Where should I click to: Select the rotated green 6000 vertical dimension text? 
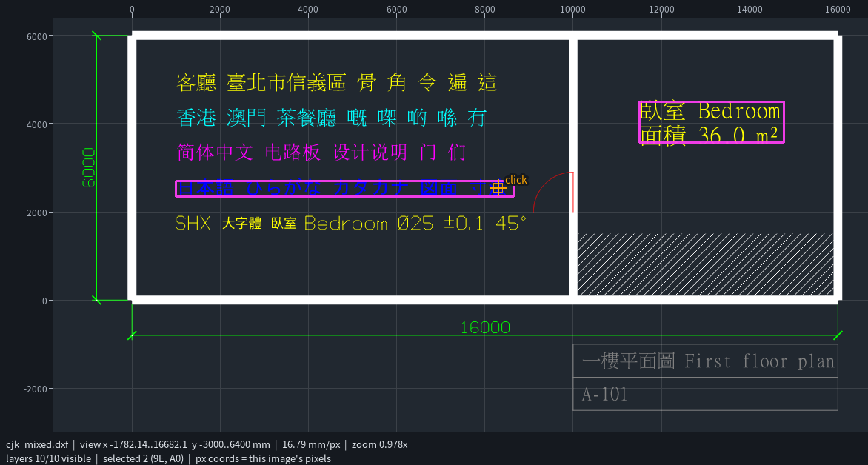(x=89, y=168)
